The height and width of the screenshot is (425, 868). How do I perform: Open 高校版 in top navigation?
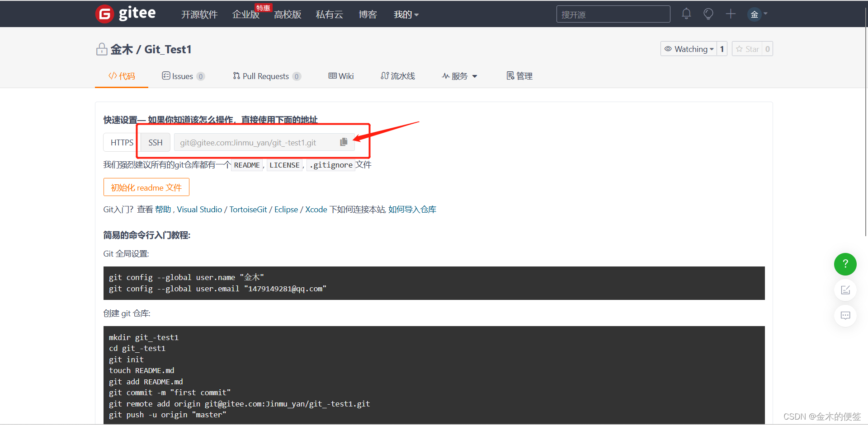click(288, 14)
